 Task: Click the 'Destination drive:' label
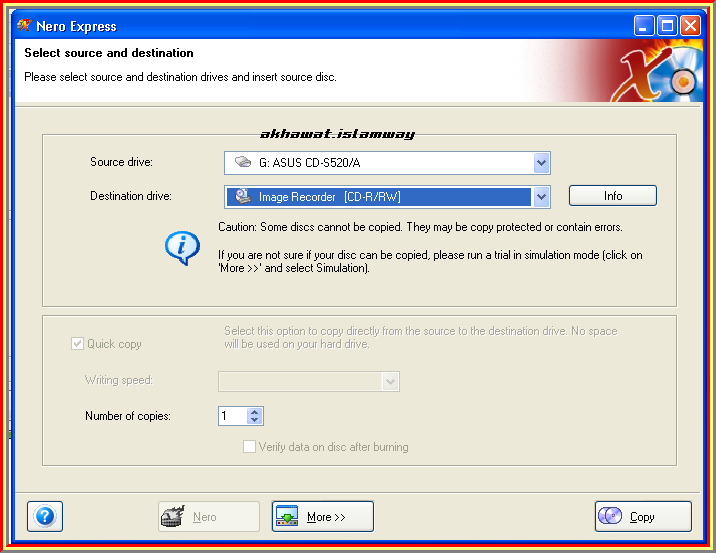[x=131, y=196]
